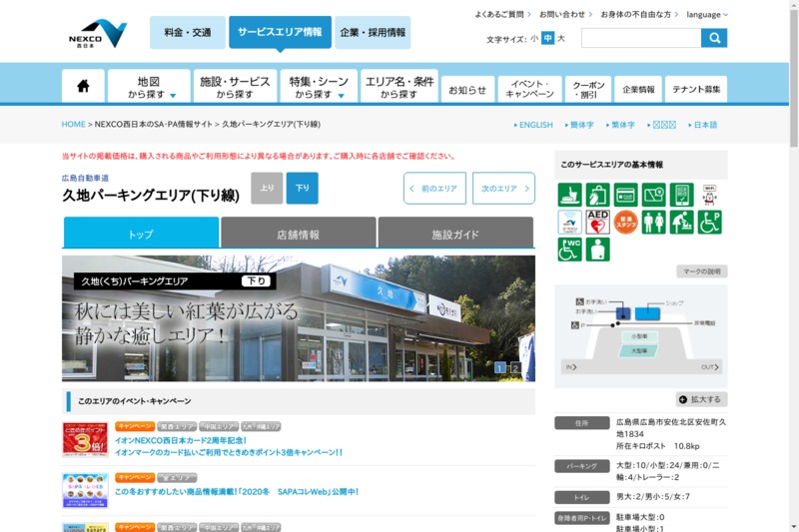The width and height of the screenshot is (799, 532).
Task: Go to 次のエリア (next area)
Action: point(503,188)
